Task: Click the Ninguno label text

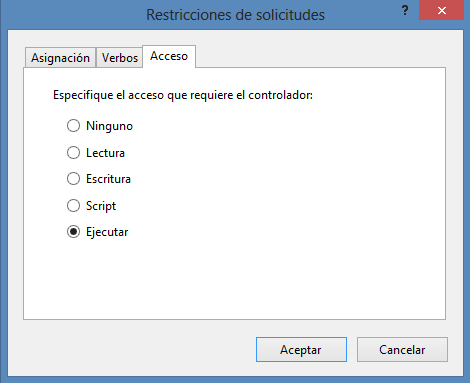Action: 109,126
